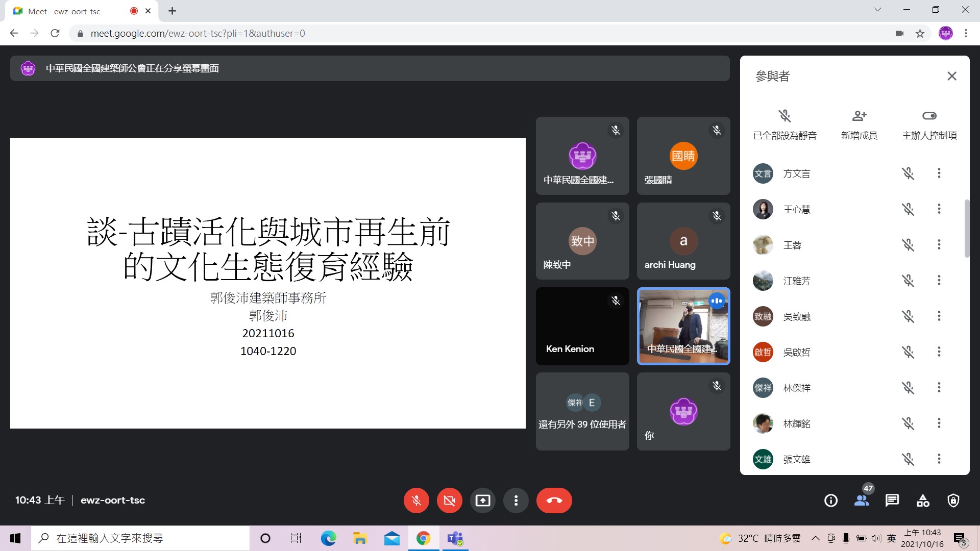980x551 pixels.
Task: Open the in-call chat panel
Action: [892, 500]
